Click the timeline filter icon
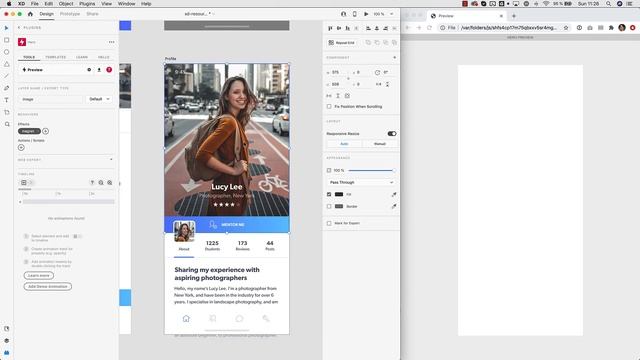640x360 pixels. [92, 183]
